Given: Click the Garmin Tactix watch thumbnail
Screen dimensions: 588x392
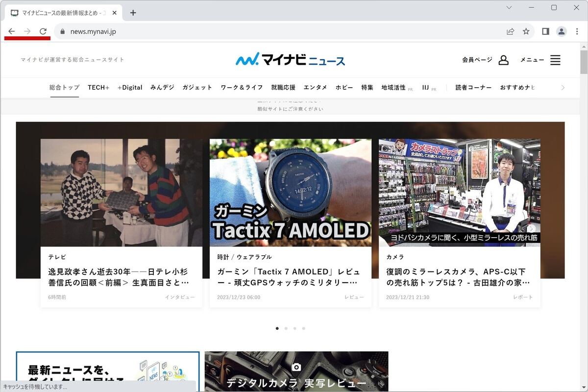Looking at the screenshot, I should (291, 193).
